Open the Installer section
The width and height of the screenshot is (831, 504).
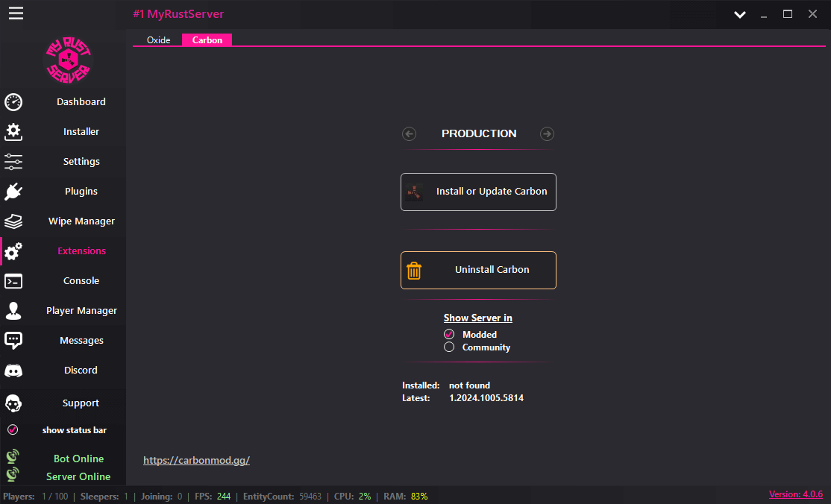point(81,131)
